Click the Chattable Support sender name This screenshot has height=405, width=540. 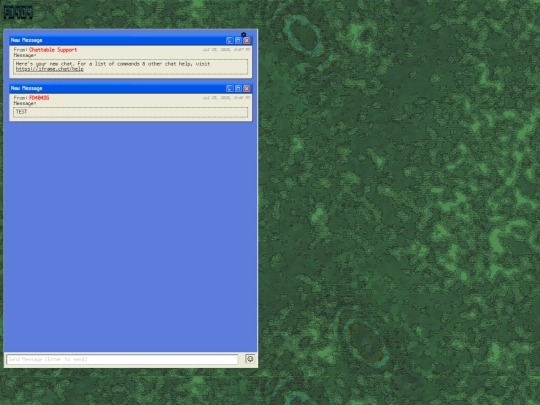pyautogui.click(x=53, y=50)
